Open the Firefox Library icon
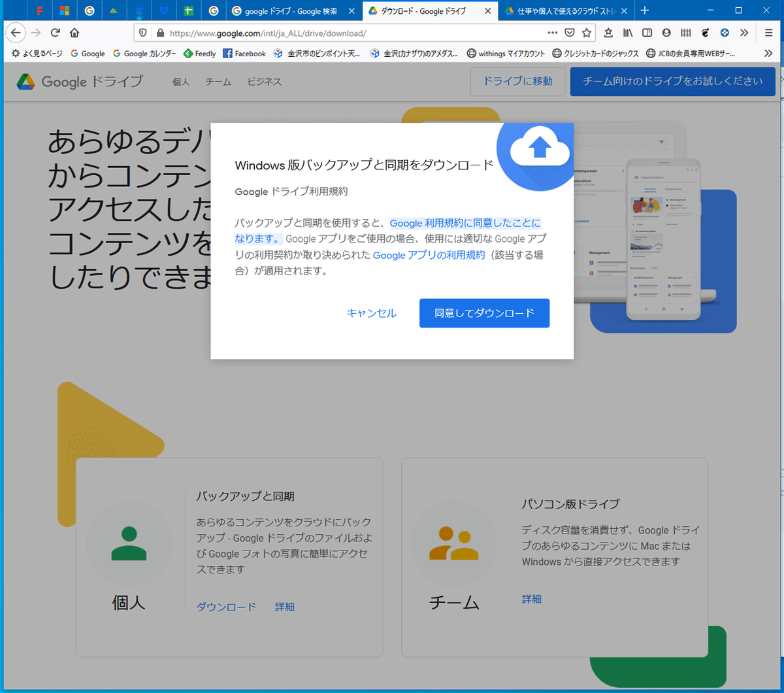This screenshot has width=784, height=693. click(629, 32)
